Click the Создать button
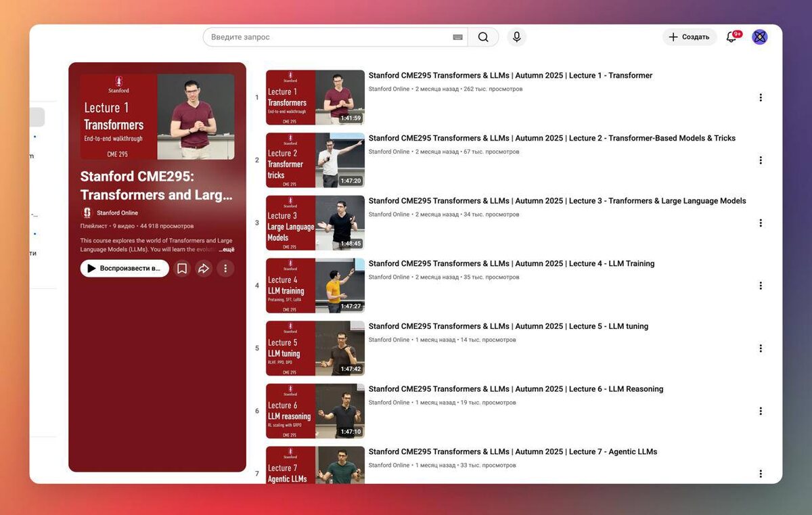Image resolution: width=812 pixels, height=515 pixels. [x=690, y=37]
